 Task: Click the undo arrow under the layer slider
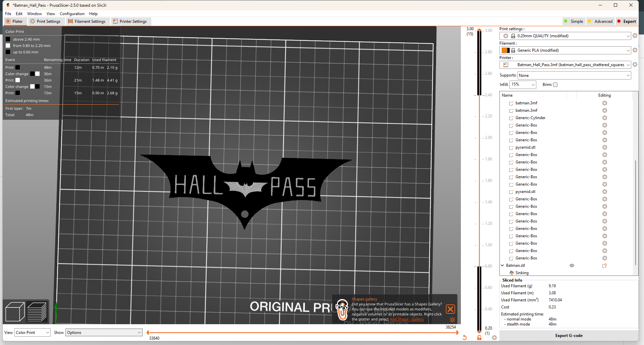[x=465, y=338]
